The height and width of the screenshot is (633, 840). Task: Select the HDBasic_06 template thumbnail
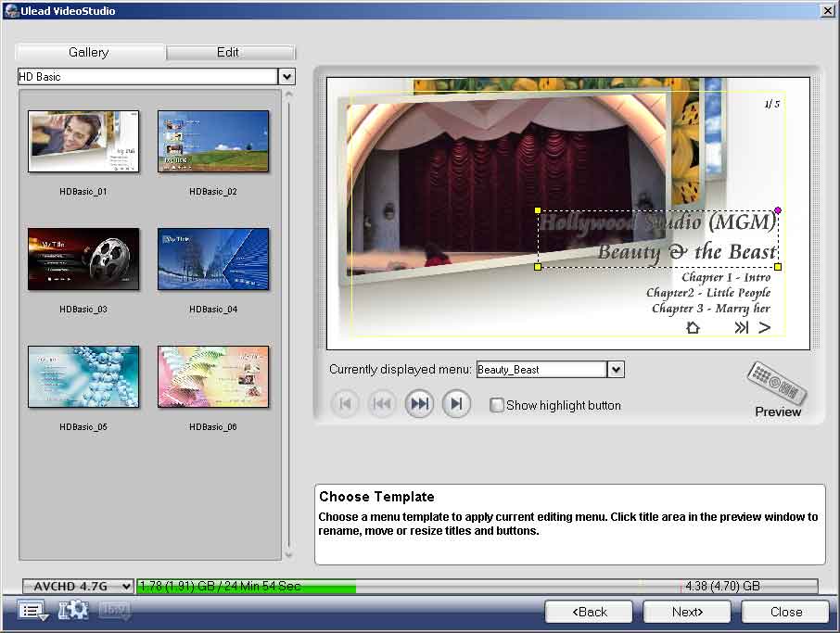tap(213, 376)
